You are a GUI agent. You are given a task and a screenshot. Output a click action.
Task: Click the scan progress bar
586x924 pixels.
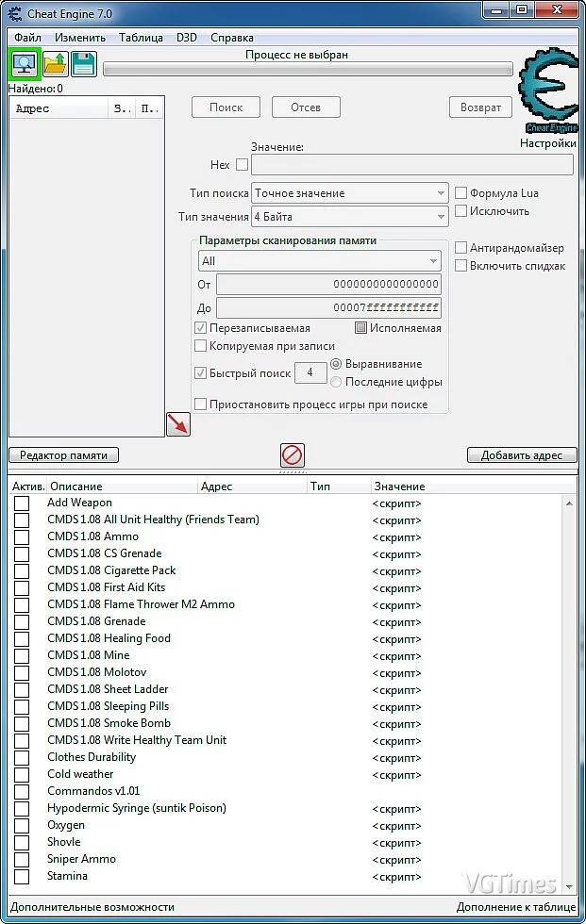pyautogui.click(x=308, y=70)
